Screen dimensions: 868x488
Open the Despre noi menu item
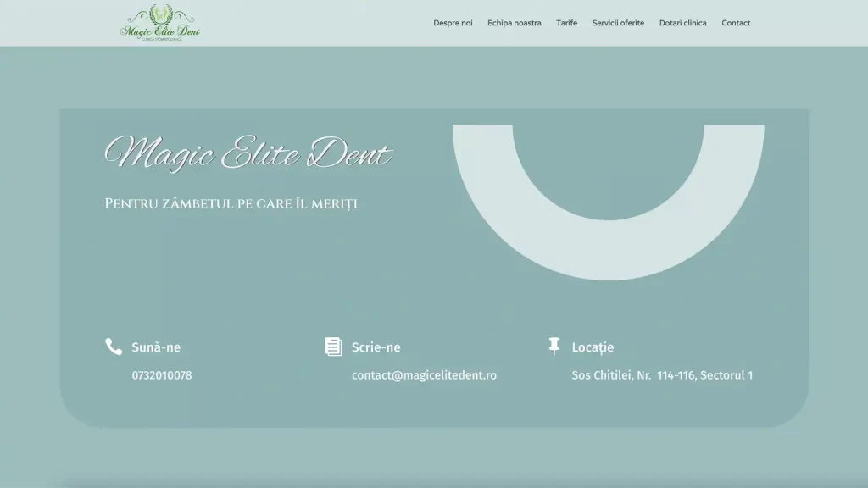pos(453,23)
